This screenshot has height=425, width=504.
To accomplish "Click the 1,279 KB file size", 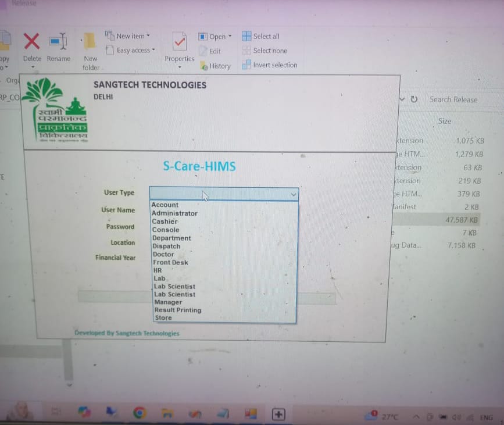I will [469, 154].
